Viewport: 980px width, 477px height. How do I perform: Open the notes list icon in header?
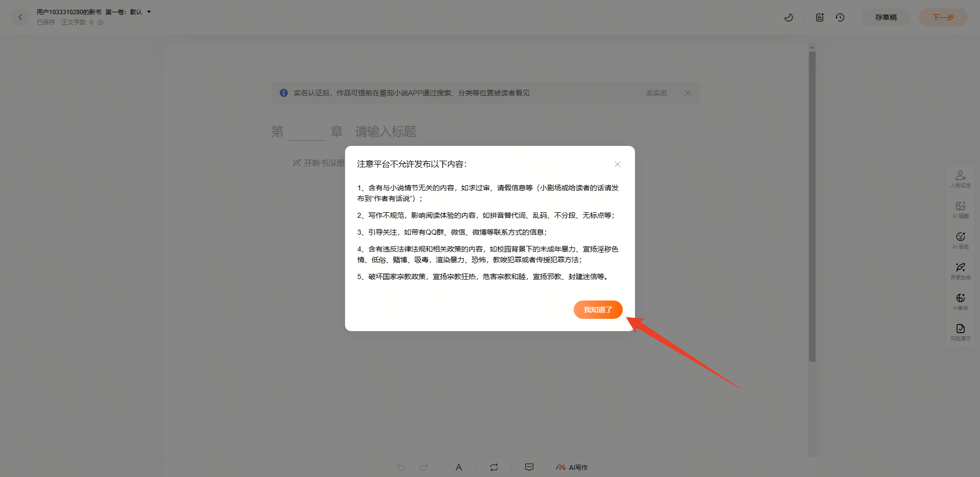820,17
